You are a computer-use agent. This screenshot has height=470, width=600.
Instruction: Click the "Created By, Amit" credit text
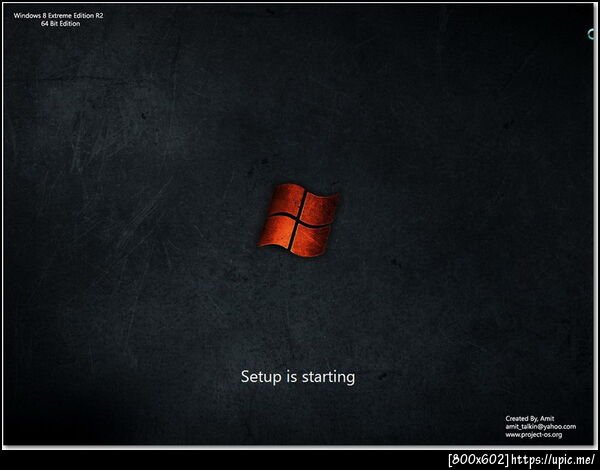pos(530,418)
